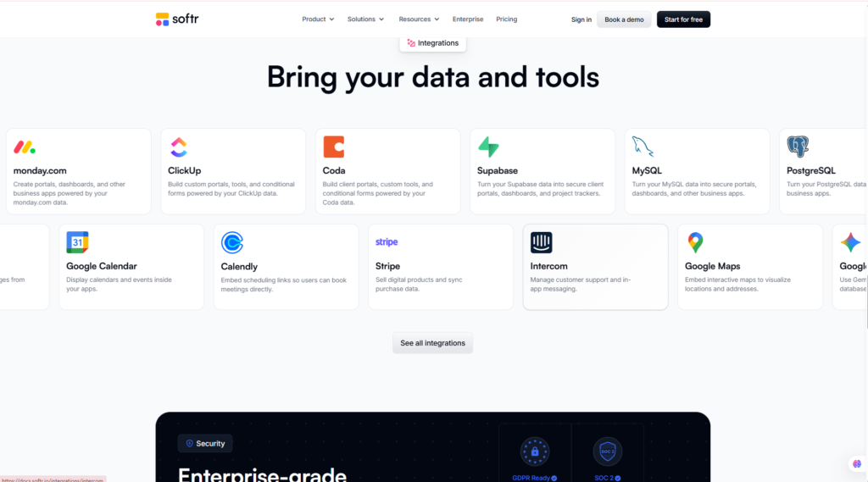868x482 pixels.
Task: Click the 'Enterprise-grade' heading
Action: [x=262, y=475]
